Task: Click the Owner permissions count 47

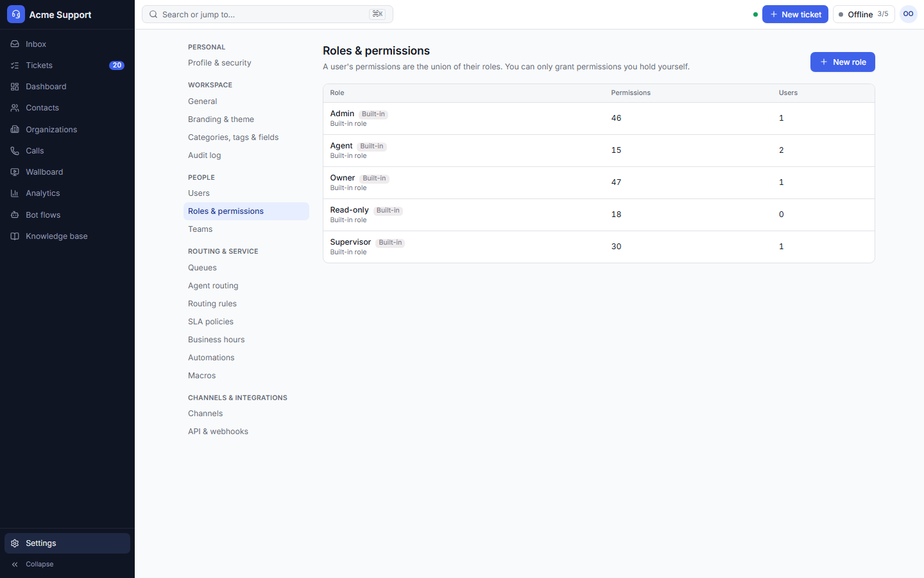Action: point(616,182)
